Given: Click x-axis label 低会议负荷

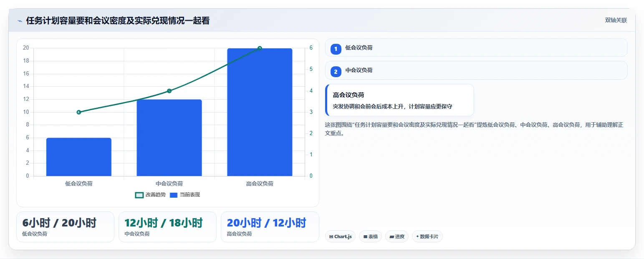Looking at the screenshot, I should [x=79, y=184].
